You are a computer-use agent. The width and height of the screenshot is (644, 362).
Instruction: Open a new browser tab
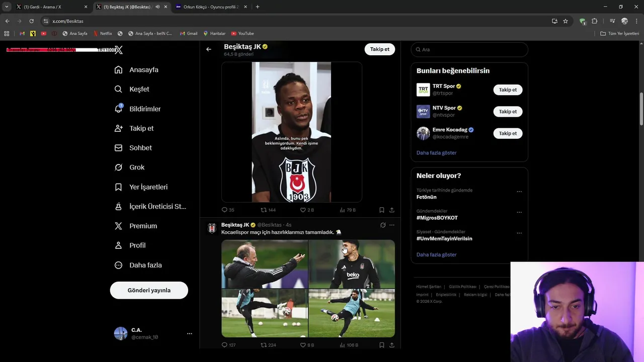click(258, 7)
